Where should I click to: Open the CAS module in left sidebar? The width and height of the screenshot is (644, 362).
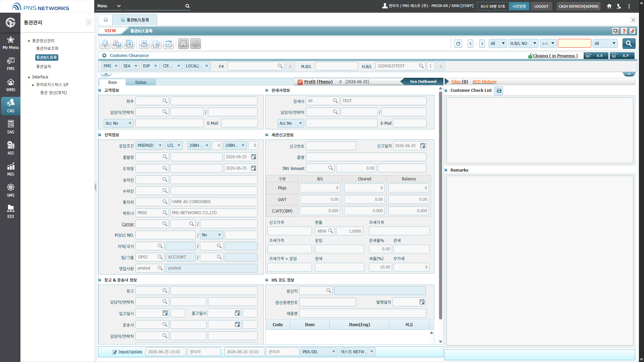pyautogui.click(x=11, y=106)
